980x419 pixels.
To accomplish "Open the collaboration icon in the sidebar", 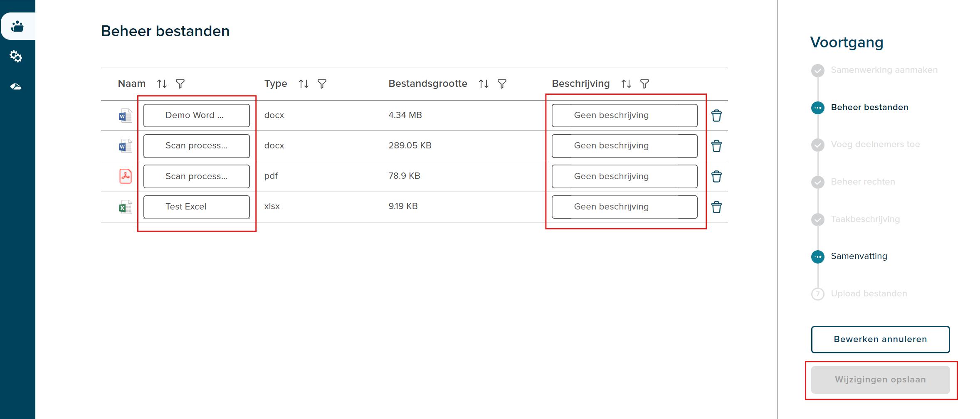I will tap(17, 27).
